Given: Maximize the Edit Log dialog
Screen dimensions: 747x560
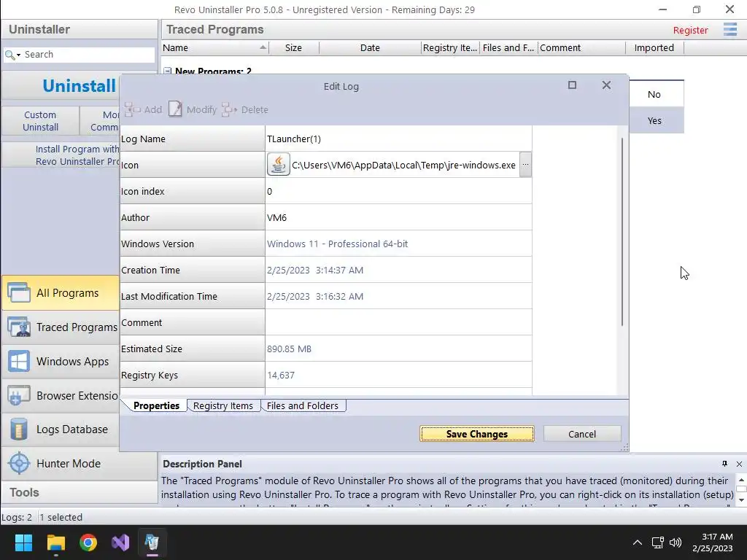Looking at the screenshot, I should tap(572, 85).
